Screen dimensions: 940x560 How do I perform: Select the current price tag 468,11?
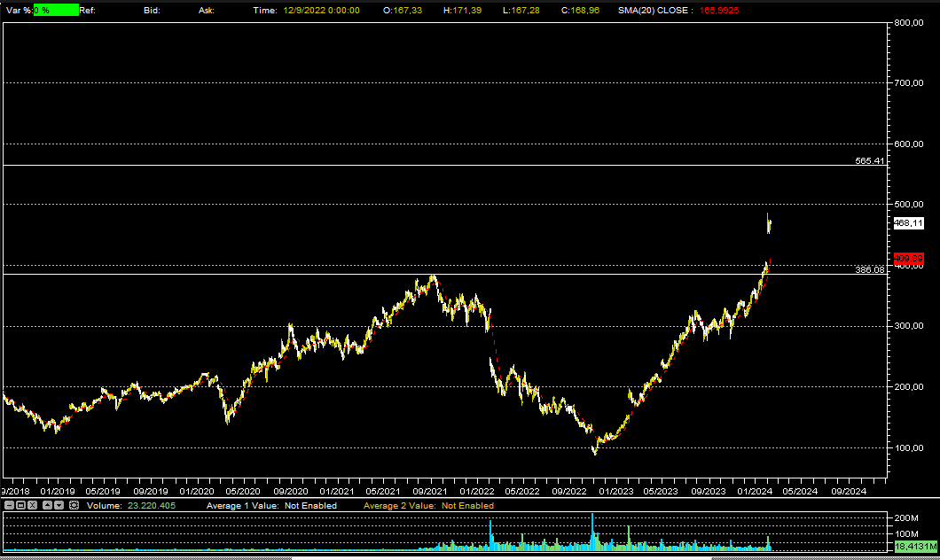908,223
